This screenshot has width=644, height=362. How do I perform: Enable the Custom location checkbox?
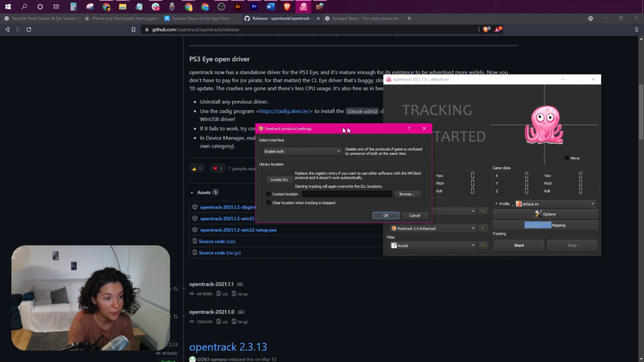point(269,194)
